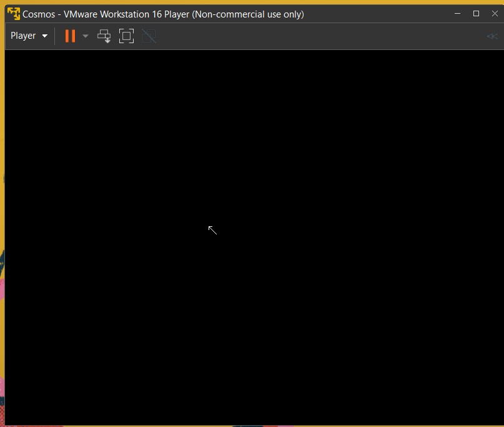504x427 pixels.
Task: Open the dropdown arrow beside the Player menu
Action: 44,36
